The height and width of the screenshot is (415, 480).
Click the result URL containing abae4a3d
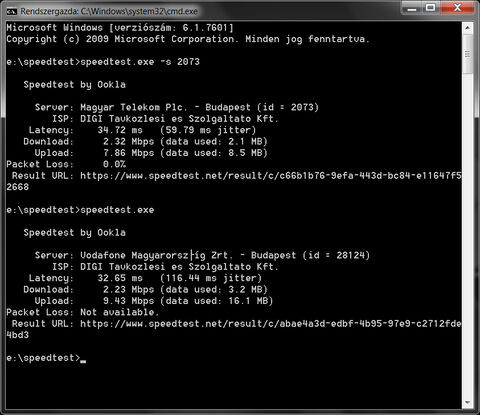tap(271, 324)
